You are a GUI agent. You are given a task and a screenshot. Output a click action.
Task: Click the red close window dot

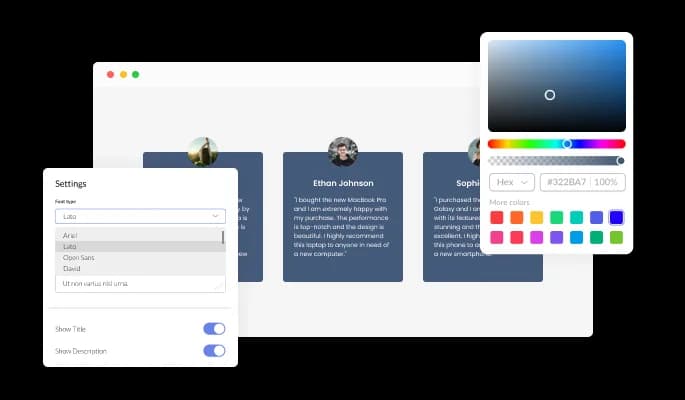[x=111, y=75]
